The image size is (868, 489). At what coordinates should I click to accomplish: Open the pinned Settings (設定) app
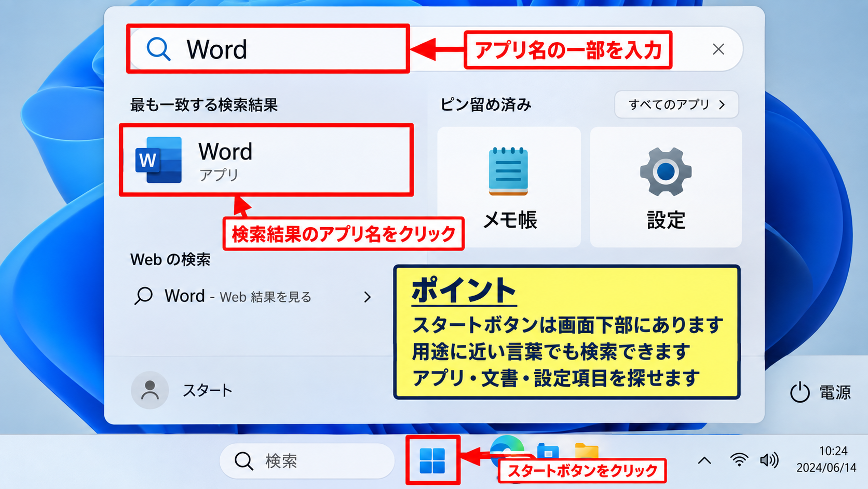tap(666, 187)
